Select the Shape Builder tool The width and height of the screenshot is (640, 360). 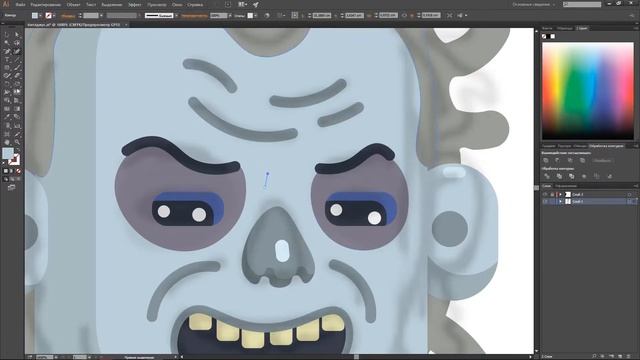point(7,100)
